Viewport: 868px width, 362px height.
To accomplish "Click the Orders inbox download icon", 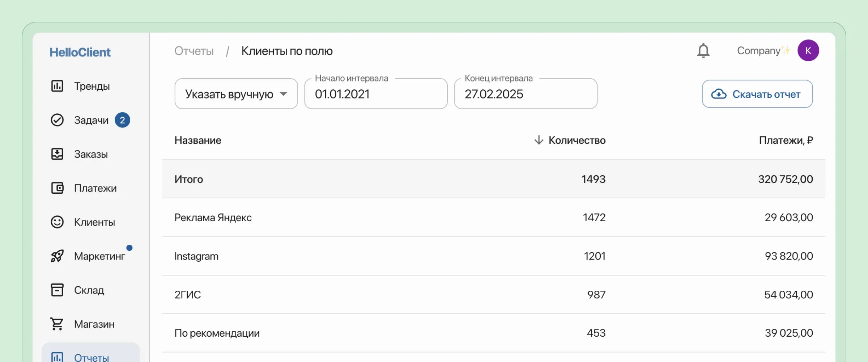I will click(x=57, y=154).
